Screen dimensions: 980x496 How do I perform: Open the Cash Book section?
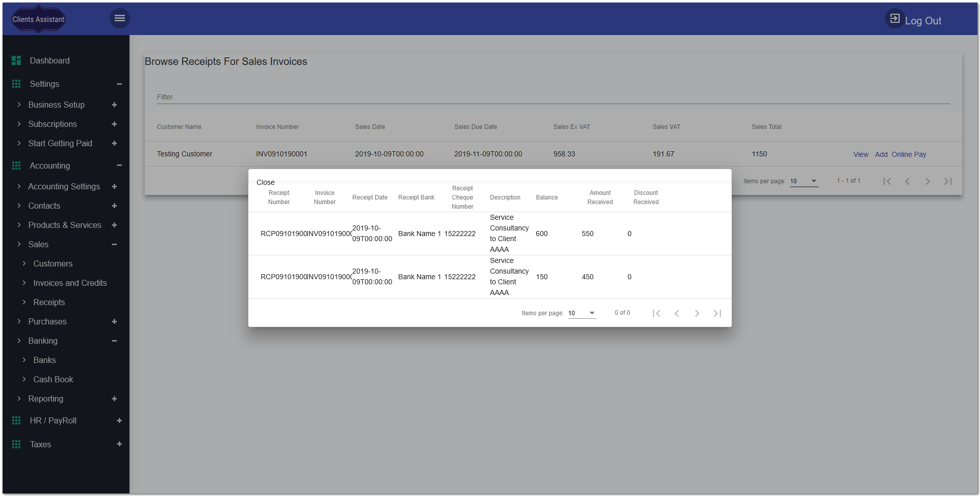click(x=53, y=379)
